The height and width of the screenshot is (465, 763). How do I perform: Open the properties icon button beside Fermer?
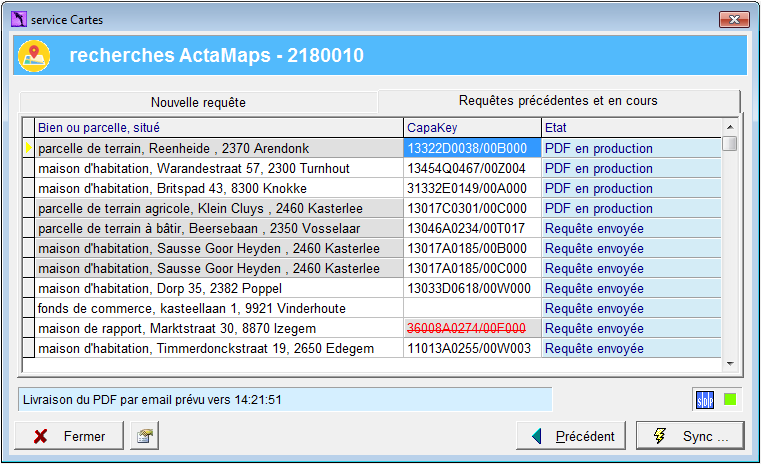(x=145, y=436)
